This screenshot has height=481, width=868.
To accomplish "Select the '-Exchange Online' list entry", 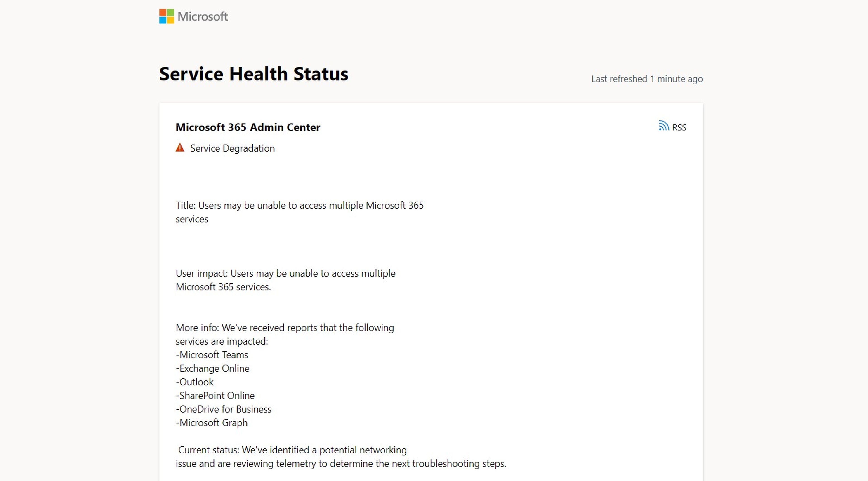I will (x=213, y=368).
